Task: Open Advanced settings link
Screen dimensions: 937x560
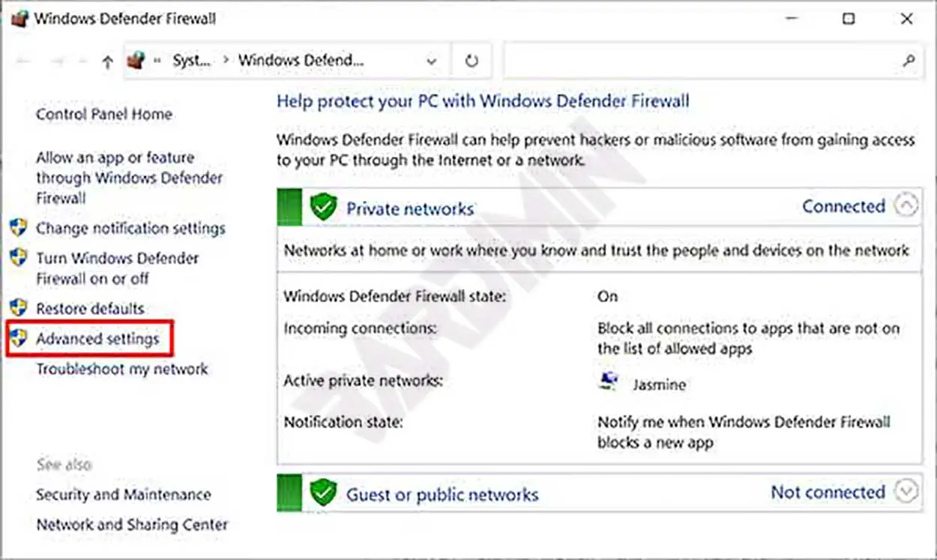Action: pyautogui.click(x=97, y=339)
